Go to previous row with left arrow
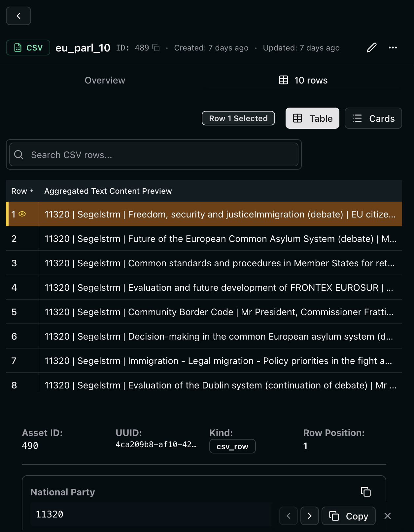Screen dimensions: 414x532 pos(289,516)
